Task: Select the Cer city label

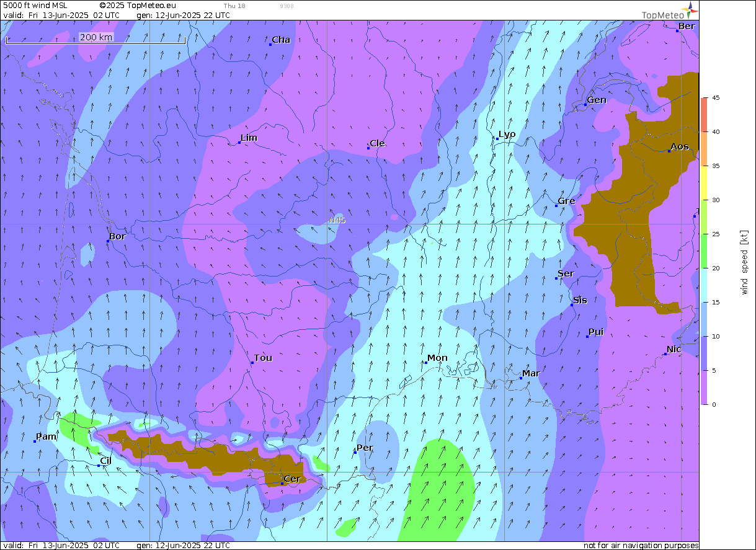Action: (x=292, y=479)
